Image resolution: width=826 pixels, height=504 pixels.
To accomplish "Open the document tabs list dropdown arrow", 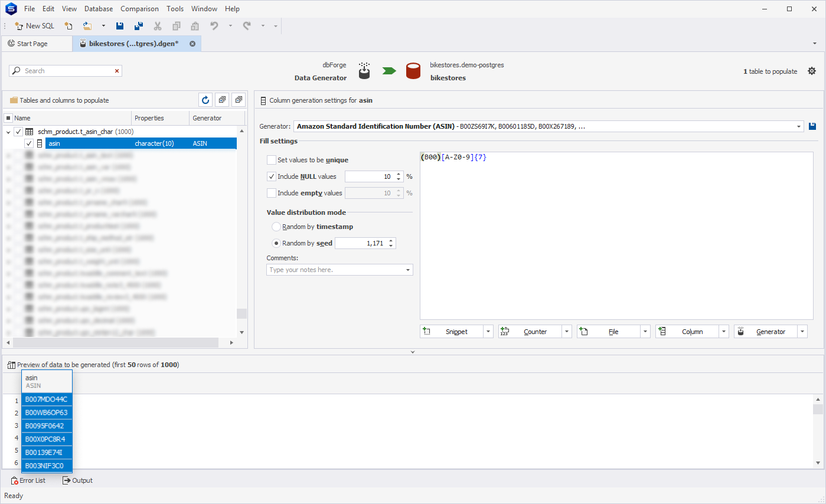I will tap(815, 44).
